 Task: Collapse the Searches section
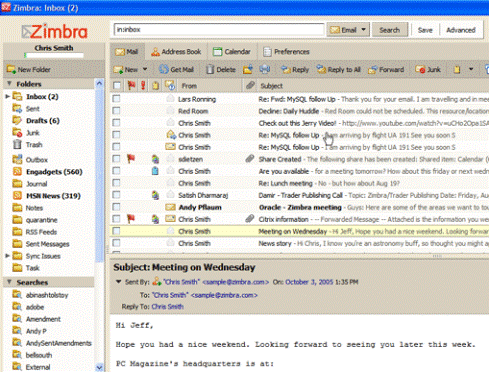9,282
